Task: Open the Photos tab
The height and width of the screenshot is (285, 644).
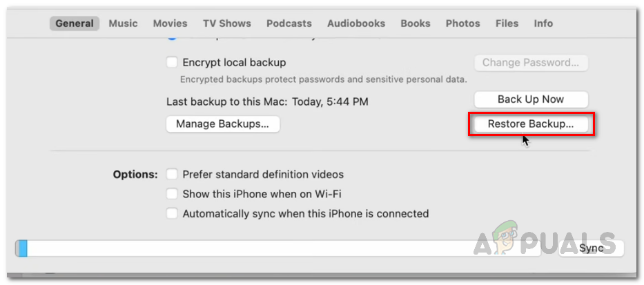Action: 462,23
